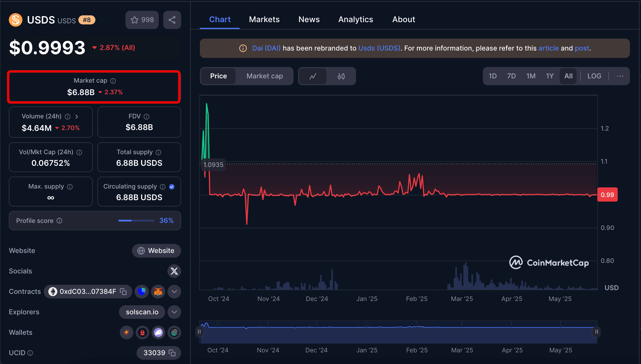This screenshot has height=364, width=641.
Task: Click the FDV info icon
Action: [x=146, y=117]
